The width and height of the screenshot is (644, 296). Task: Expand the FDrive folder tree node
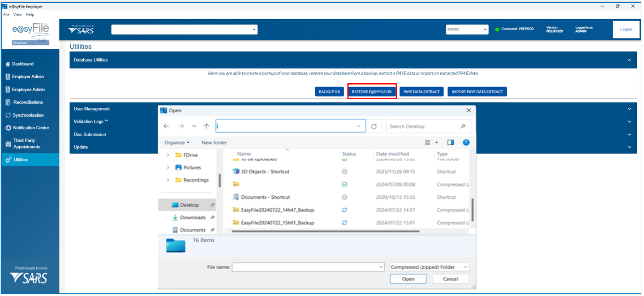point(168,155)
